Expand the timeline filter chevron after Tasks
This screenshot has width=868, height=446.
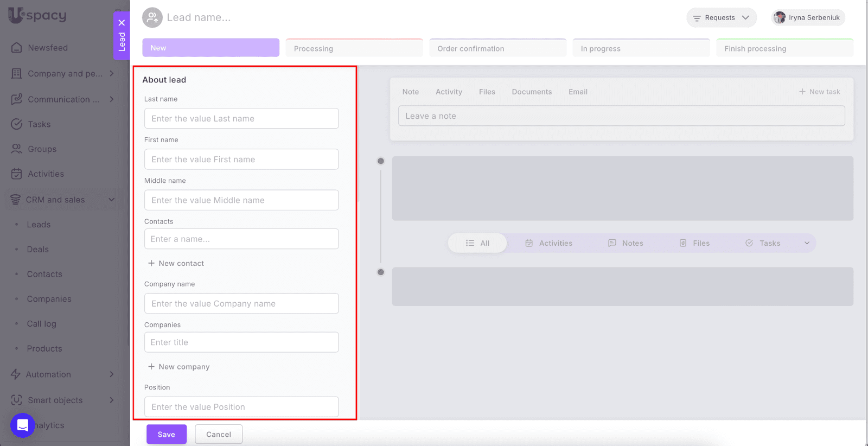click(807, 243)
